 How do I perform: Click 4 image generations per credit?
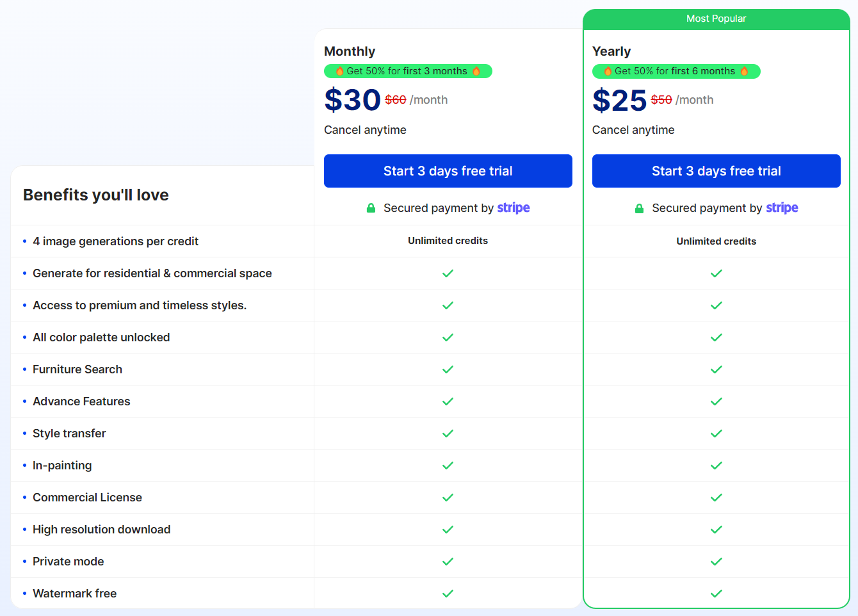[x=115, y=241]
